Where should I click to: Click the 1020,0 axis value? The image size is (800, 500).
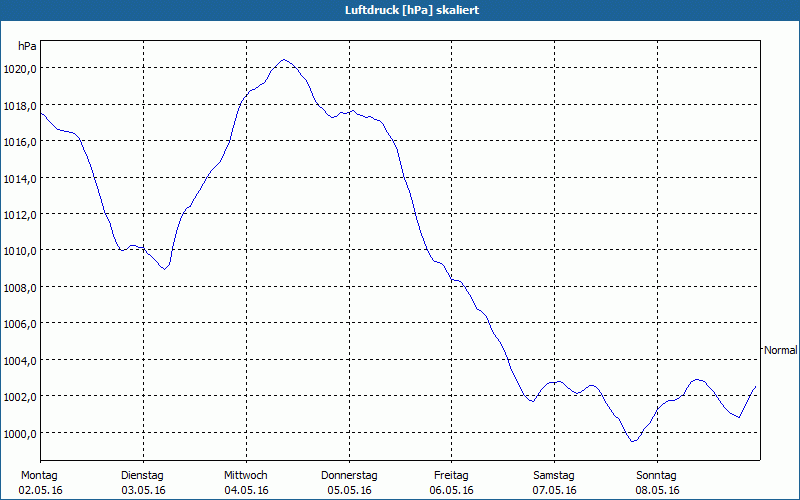click(20, 69)
